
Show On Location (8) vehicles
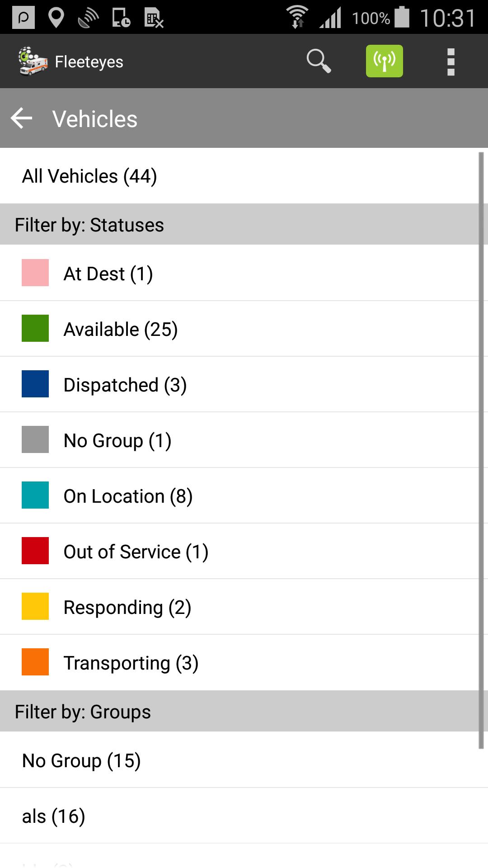point(128,496)
